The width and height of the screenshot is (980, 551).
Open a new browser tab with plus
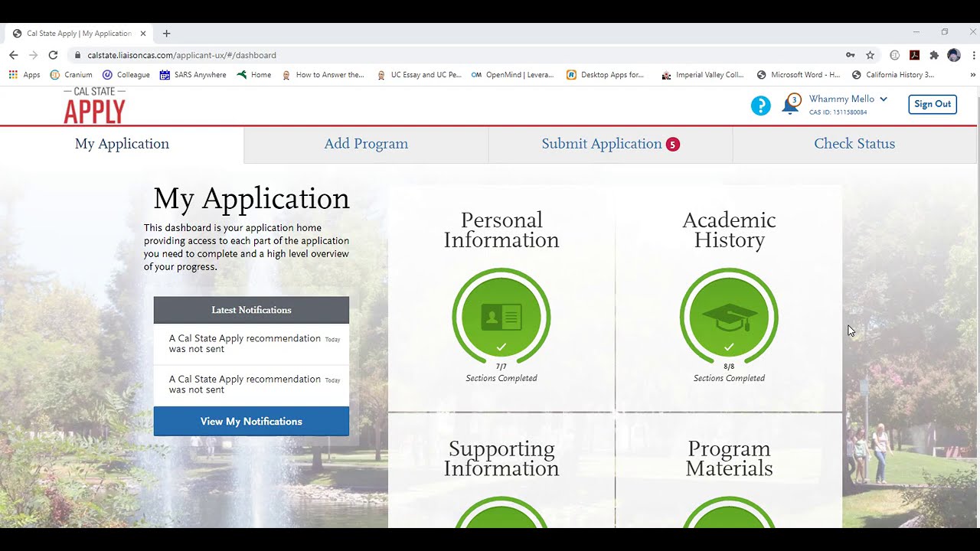click(x=166, y=34)
